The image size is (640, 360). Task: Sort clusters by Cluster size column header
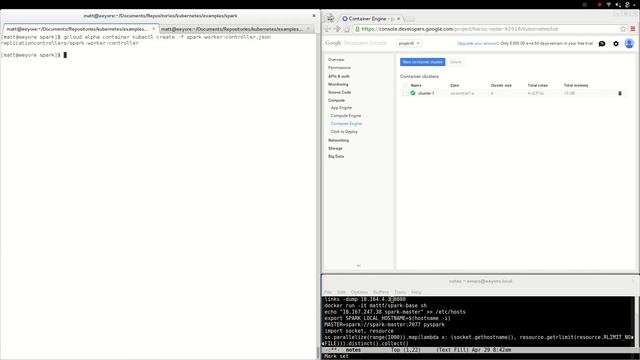(501, 85)
